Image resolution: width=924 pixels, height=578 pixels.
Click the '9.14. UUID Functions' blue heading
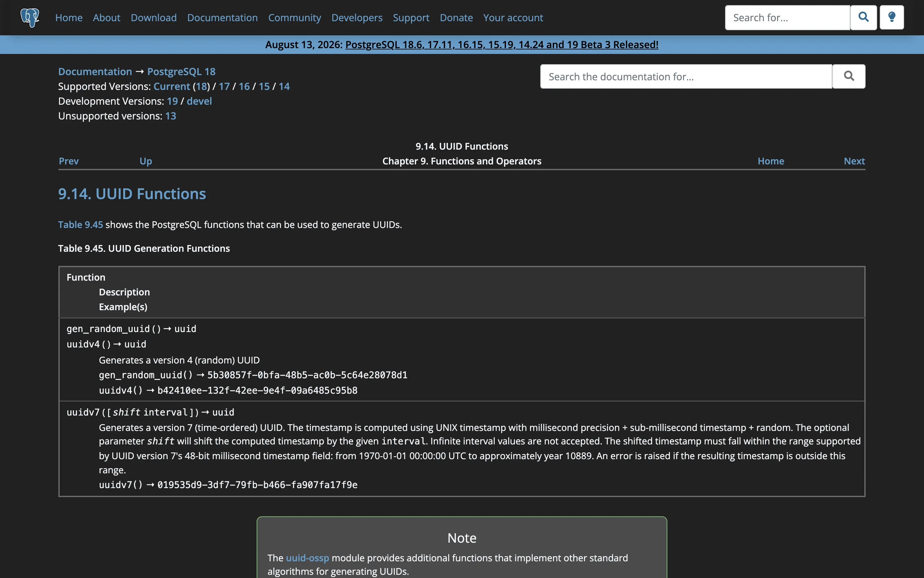pyautogui.click(x=132, y=194)
